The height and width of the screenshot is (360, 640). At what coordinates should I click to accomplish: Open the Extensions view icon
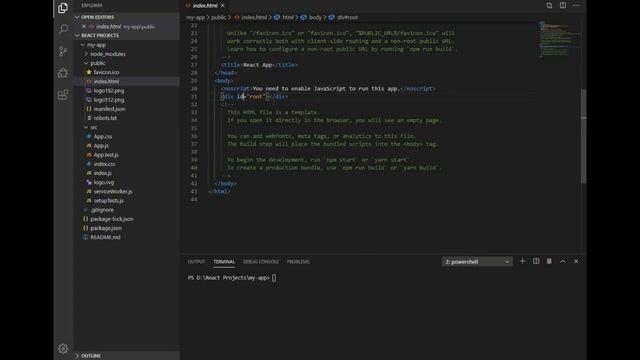click(x=63, y=95)
